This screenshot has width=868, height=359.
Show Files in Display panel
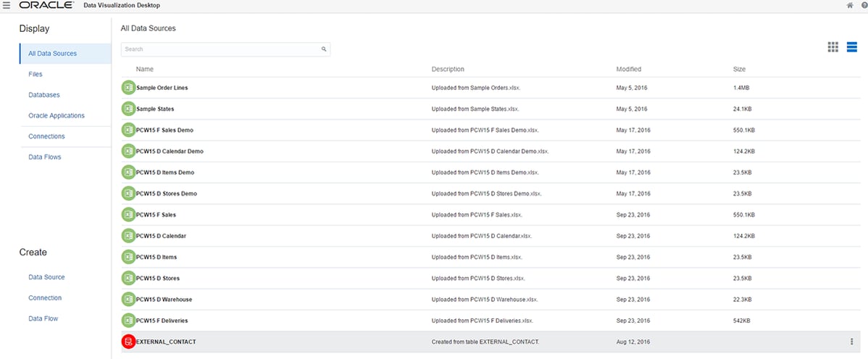coord(36,74)
